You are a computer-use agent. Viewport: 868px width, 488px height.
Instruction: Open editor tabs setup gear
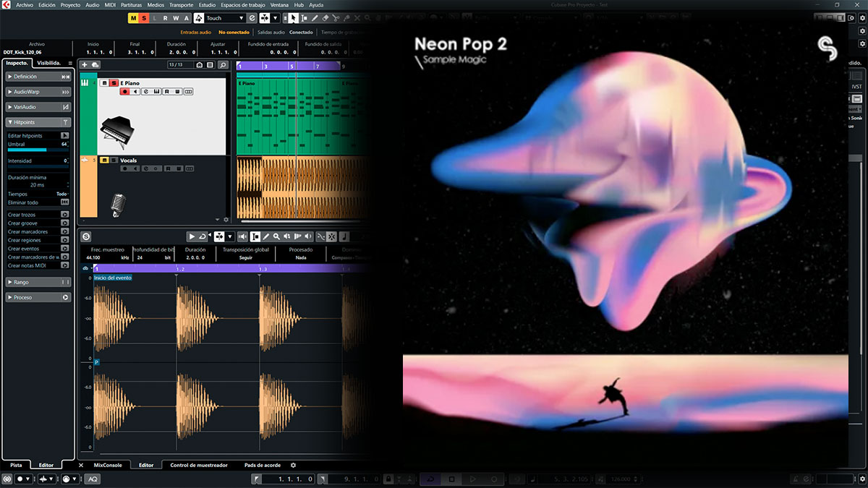(x=293, y=465)
